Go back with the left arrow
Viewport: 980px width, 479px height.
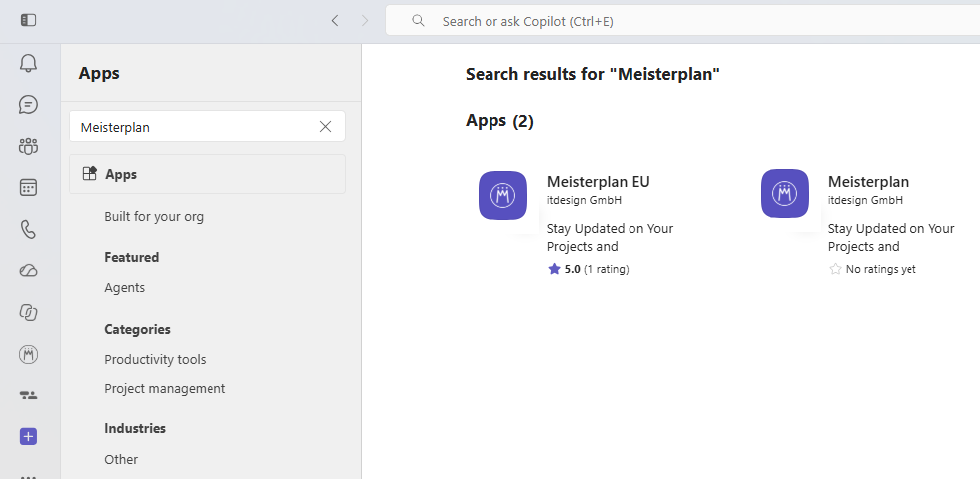[x=335, y=21]
